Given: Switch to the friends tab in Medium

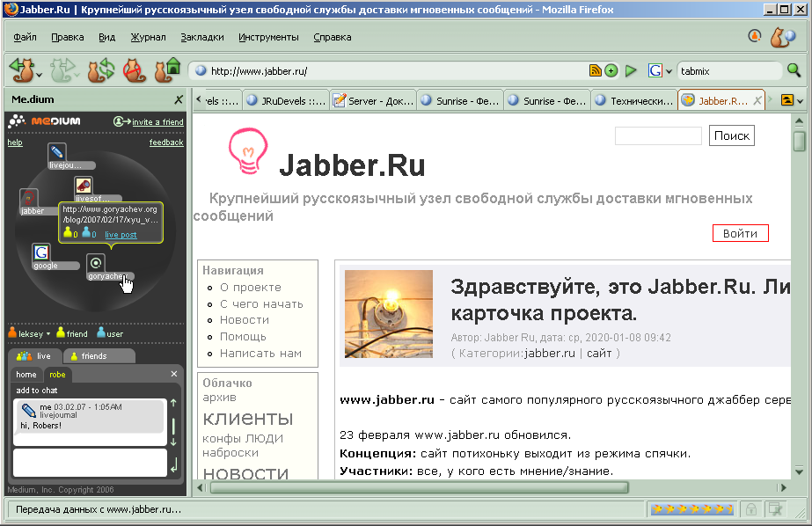Looking at the screenshot, I should point(93,356).
